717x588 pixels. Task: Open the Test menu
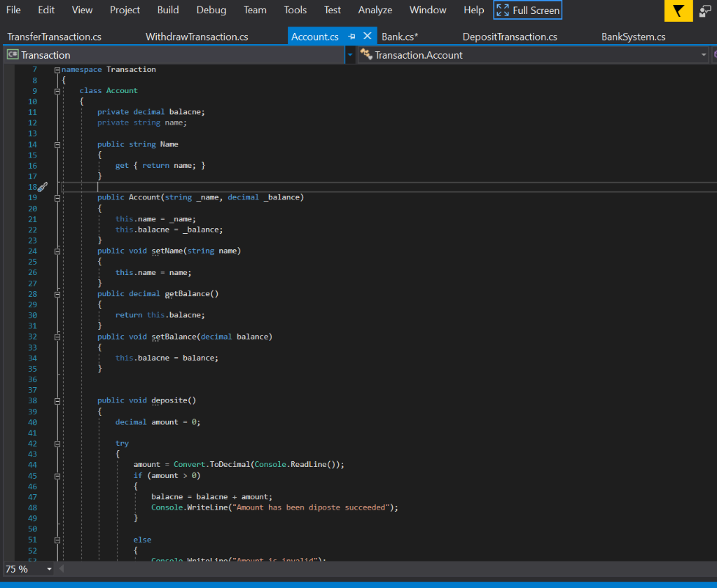coord(333,10)
